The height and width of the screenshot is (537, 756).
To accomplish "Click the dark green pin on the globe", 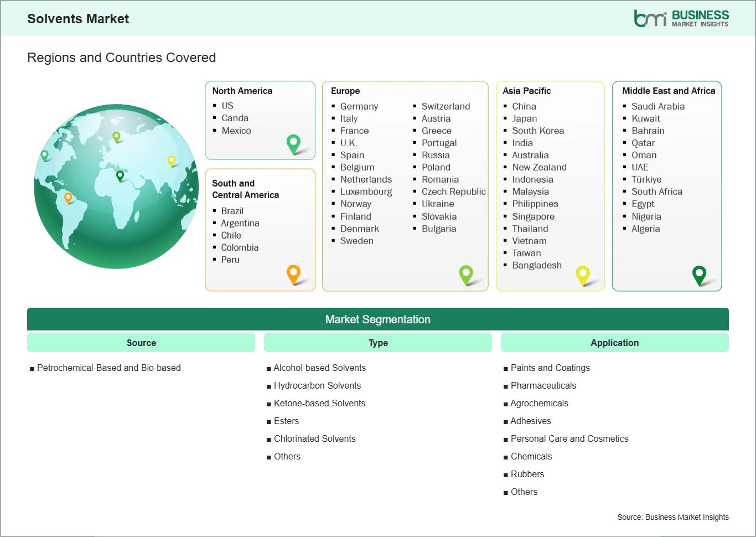I will [x=120, y=175].
